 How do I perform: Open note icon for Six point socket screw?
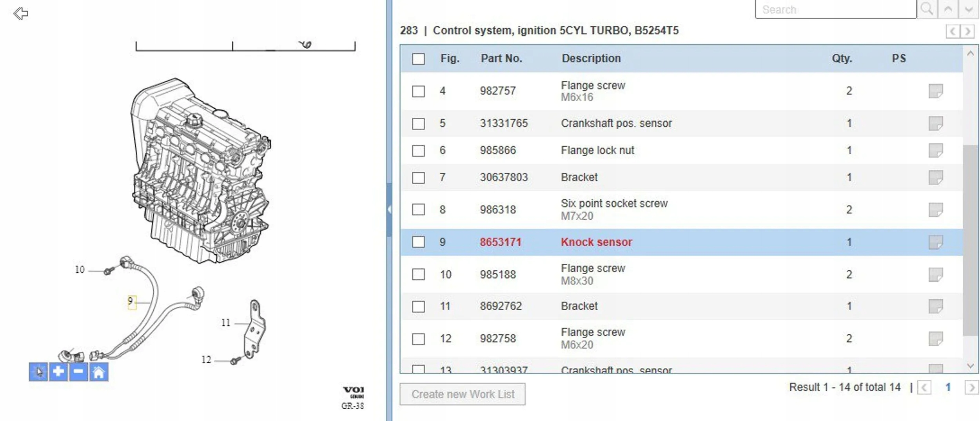936,210
